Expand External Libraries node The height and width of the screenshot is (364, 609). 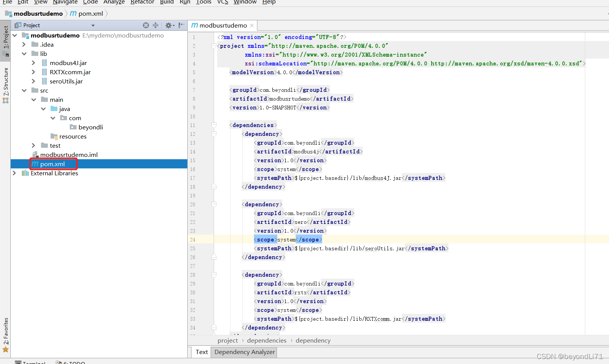14,173
